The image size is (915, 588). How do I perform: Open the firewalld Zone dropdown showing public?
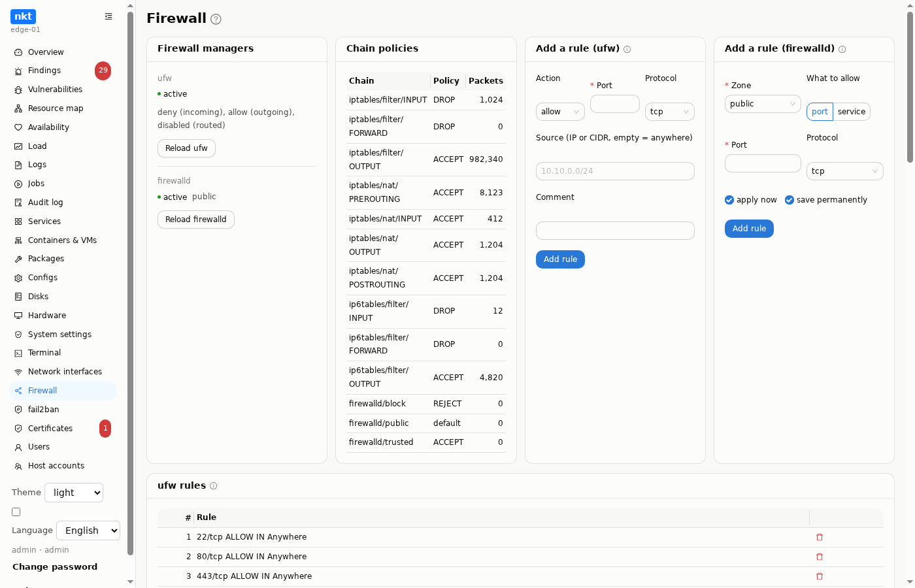coord(763,104)
